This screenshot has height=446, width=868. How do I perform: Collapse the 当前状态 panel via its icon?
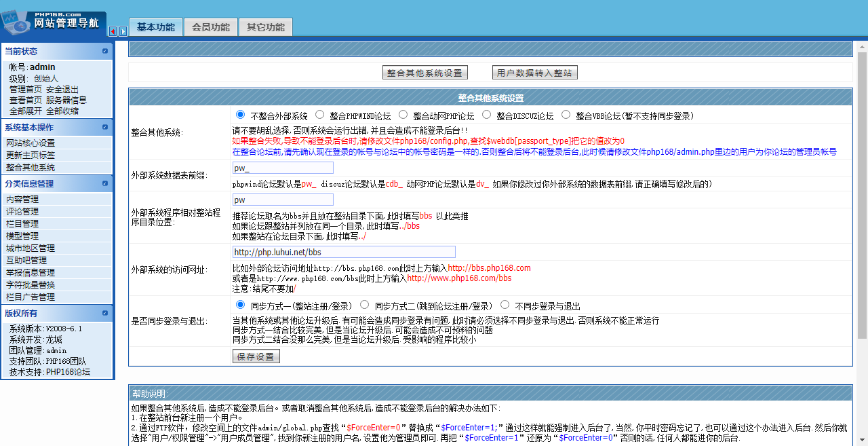click(105, 51)
